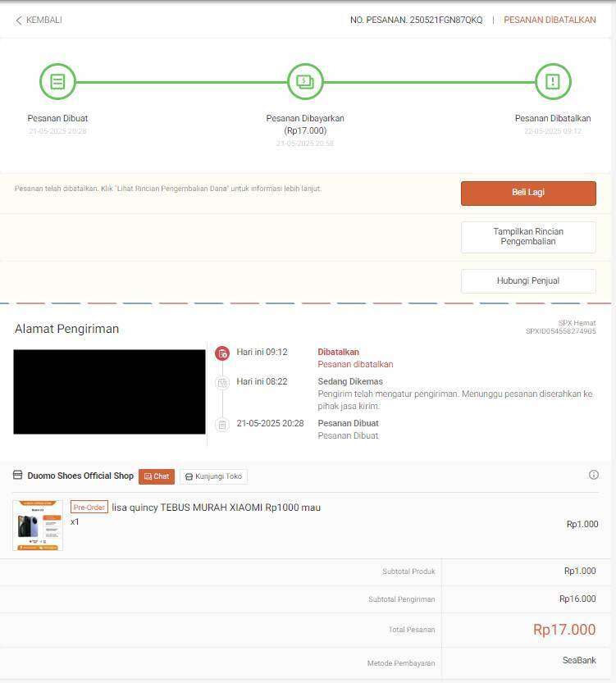Open Tampilkan Rincian Pengembalian
Viewport: 616px width, 683px height.
coord(528,237)
